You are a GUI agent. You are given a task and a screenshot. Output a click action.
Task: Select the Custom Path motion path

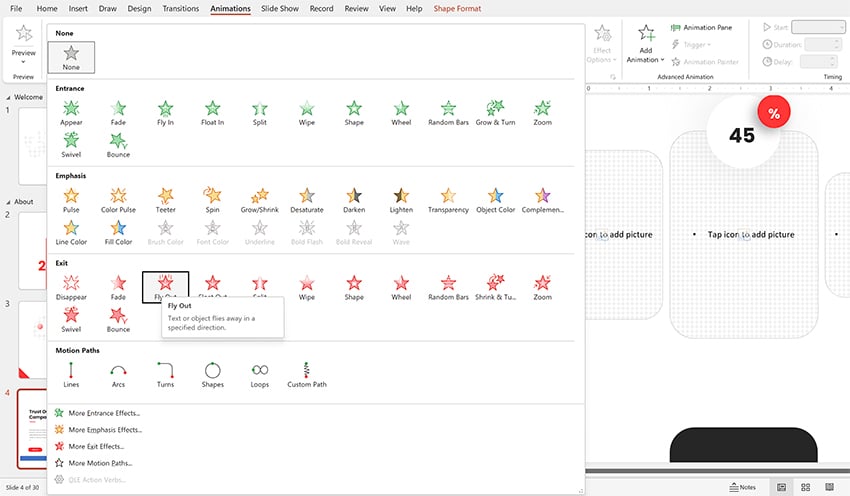[x=306, y=373]
